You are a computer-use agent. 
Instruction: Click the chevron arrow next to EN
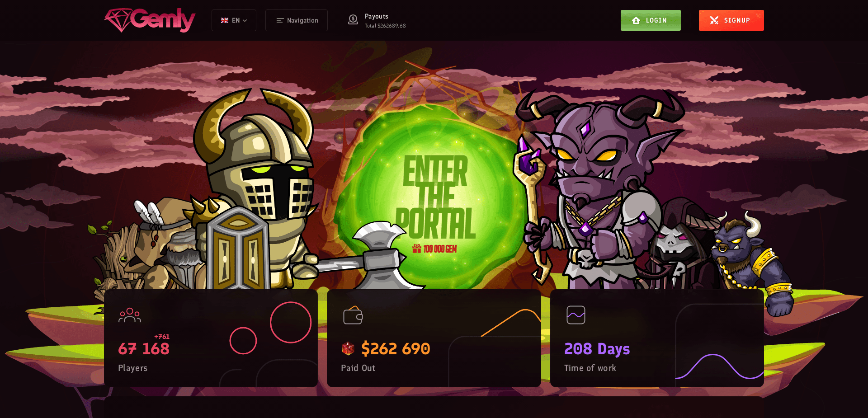pos(245,20)
